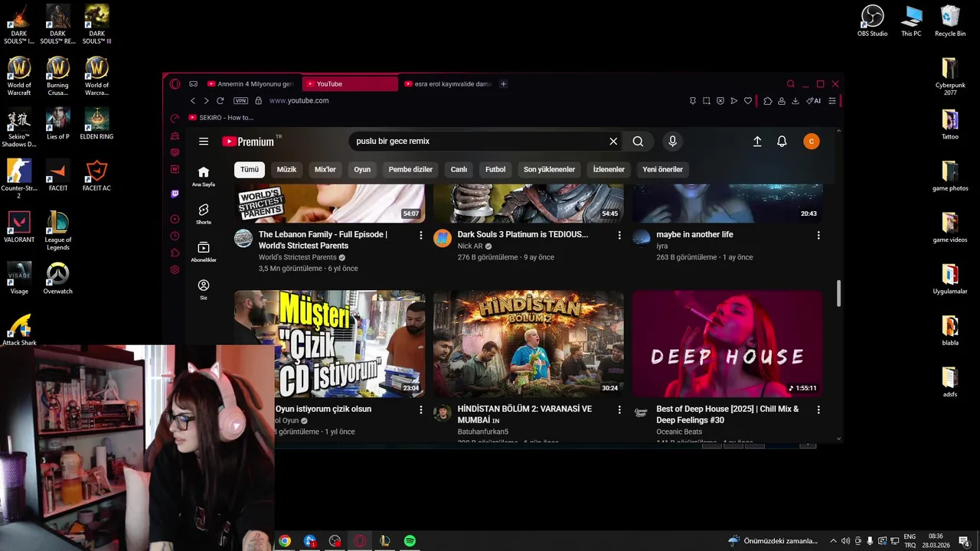Open the Siz profile page in sidebar
The height and width of the screenshot is (551, 980).
(x=204, y=289)
